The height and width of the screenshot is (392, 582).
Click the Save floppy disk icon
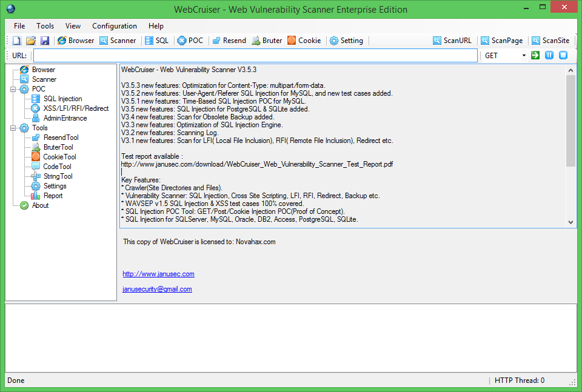tap(45, 41)
